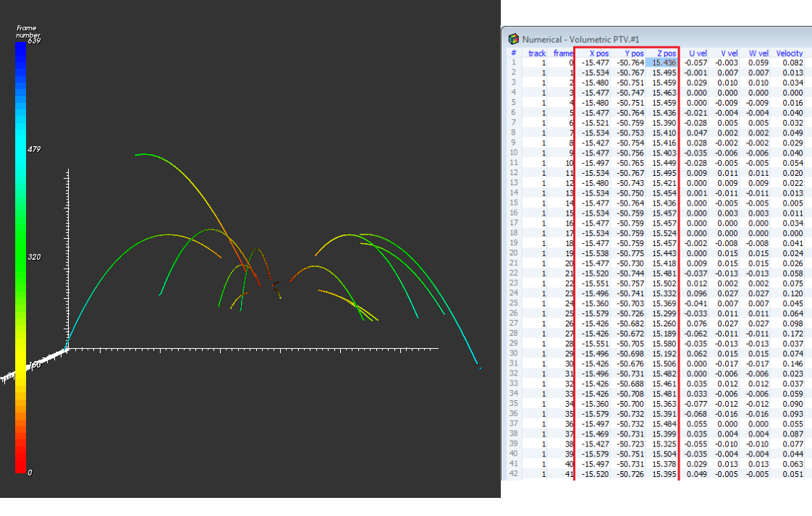Sort the table by the track column
Screen dimensions: 812x516
(x=536, y=53)
